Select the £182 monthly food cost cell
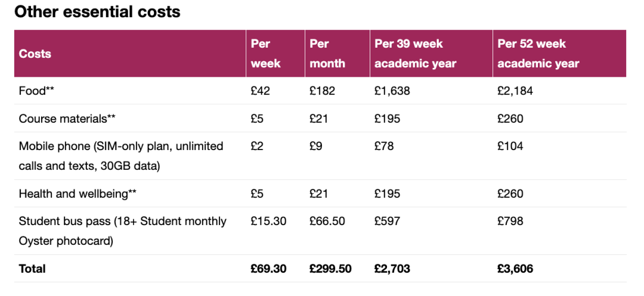644x296 pixels. 323,91
